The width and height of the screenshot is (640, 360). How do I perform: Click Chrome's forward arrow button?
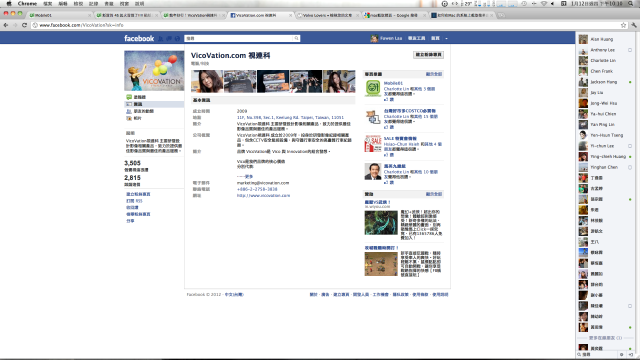click(15, 25)
